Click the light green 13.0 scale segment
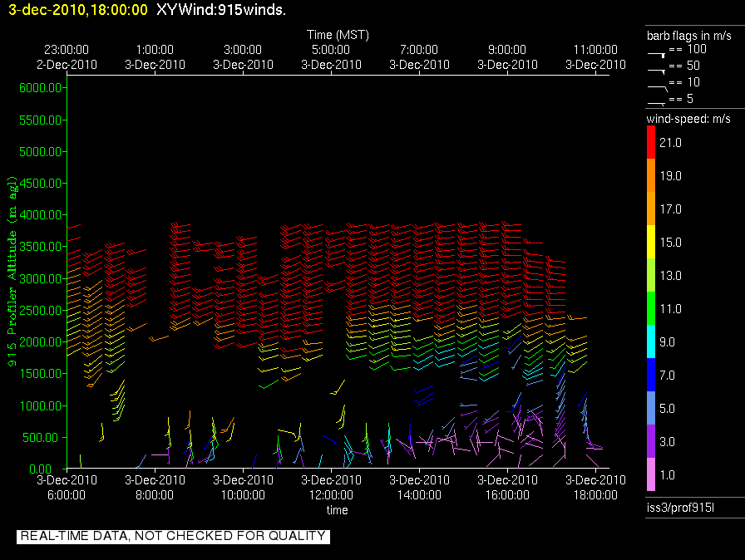Screen dimensions: 745x560 651,275
